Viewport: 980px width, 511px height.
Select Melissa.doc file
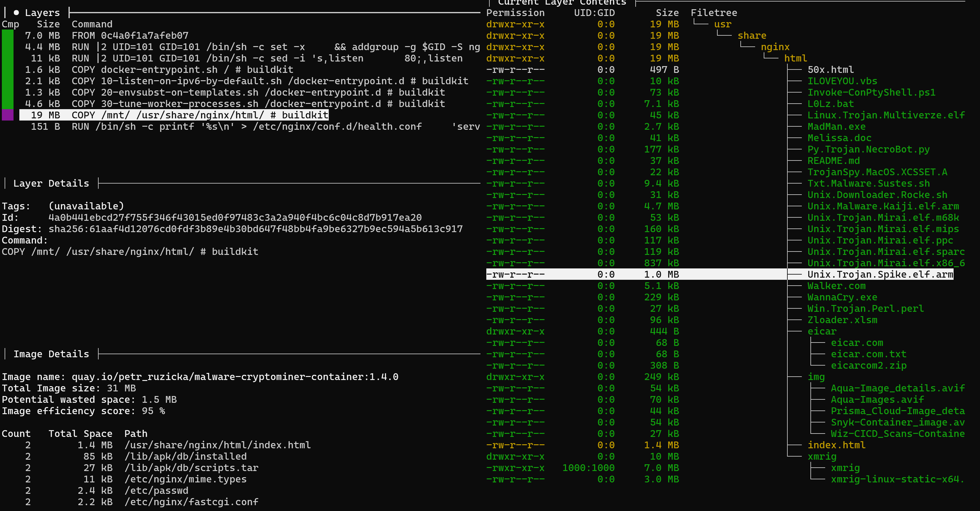[x=839, y=138]
